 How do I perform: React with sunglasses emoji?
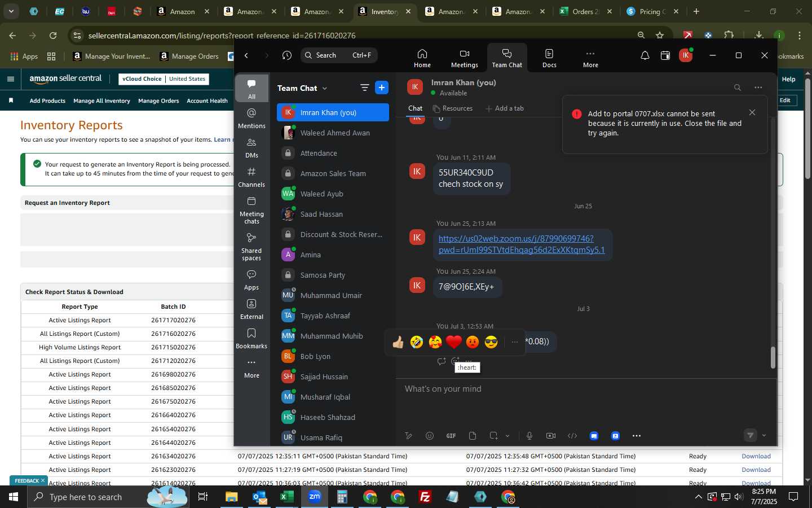coord(491,342)
